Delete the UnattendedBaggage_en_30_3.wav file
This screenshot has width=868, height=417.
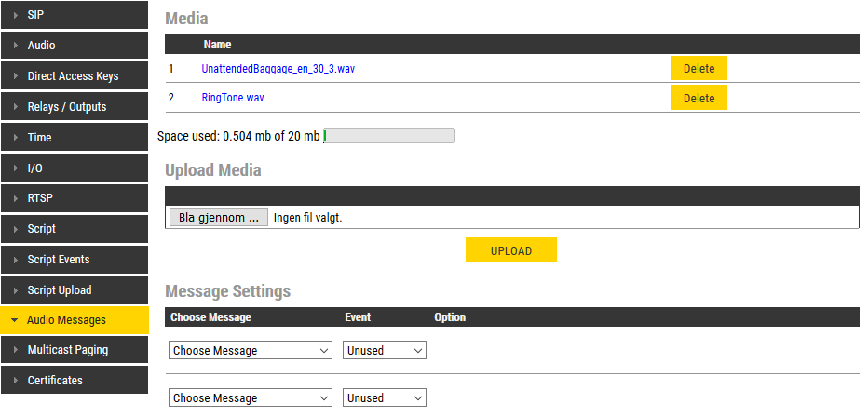[698, 69]
